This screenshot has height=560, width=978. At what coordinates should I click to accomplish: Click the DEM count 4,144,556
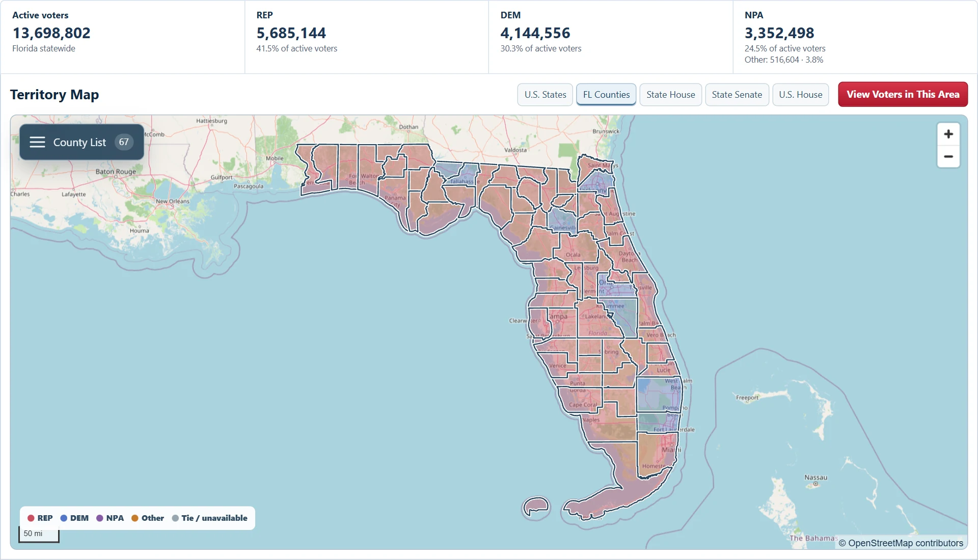pyautogui.click(x=535, y=33)
